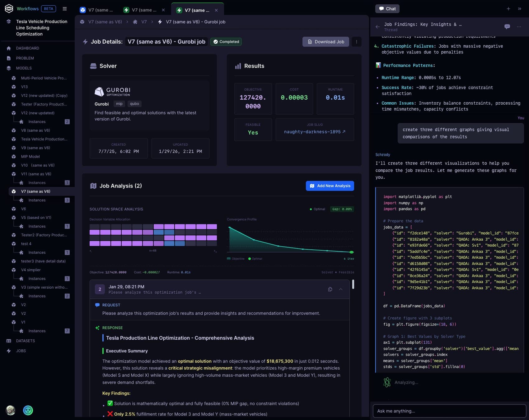Image resolution: width=529 pixels, height=420 pixels.
Task: Collapse the Jan 29 analysis entry chevron
Action: 340,289
